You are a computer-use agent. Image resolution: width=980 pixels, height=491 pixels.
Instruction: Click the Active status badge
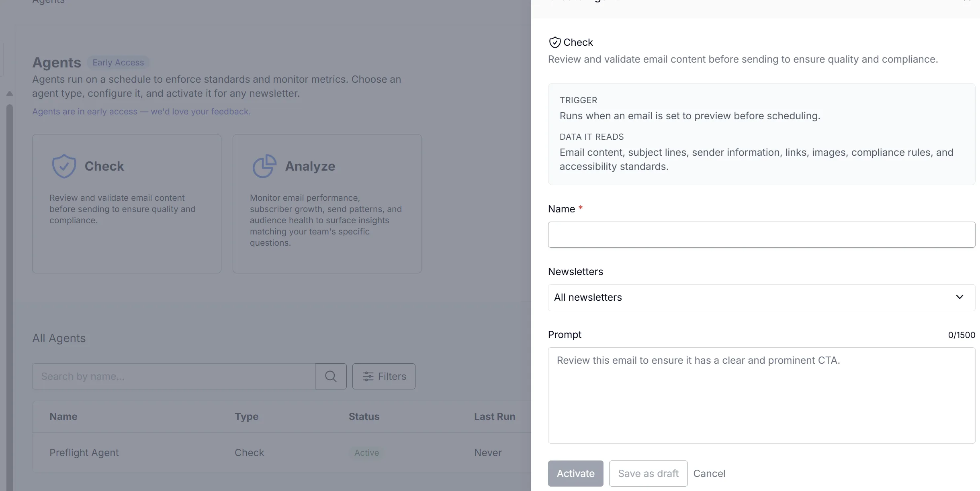[366, 452]
